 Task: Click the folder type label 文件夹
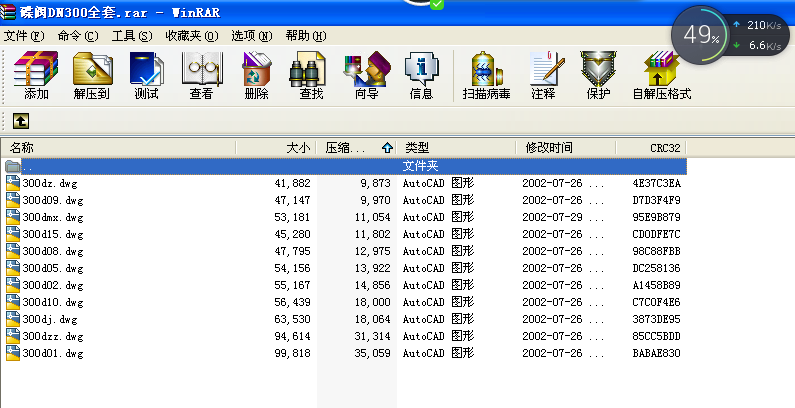point(420,166)
